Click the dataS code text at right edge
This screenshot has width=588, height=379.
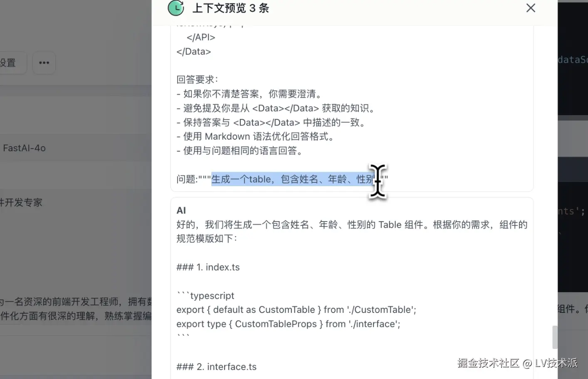(x=573, y=59)
